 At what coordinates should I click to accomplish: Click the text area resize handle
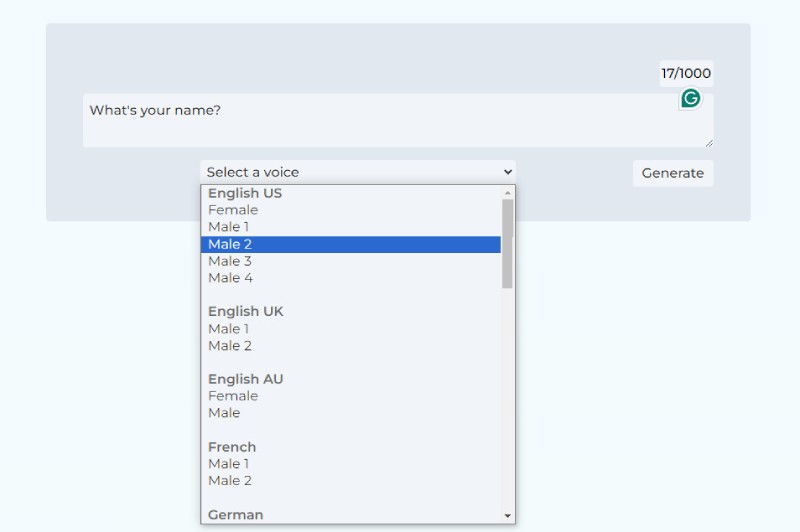click(x=709, y=143)
